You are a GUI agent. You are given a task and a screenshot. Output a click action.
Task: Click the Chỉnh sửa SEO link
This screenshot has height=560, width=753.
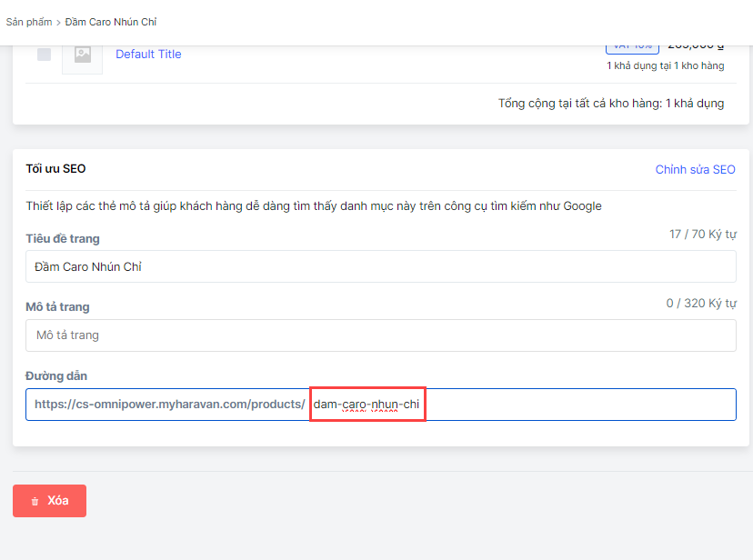[x=695, y=170]
